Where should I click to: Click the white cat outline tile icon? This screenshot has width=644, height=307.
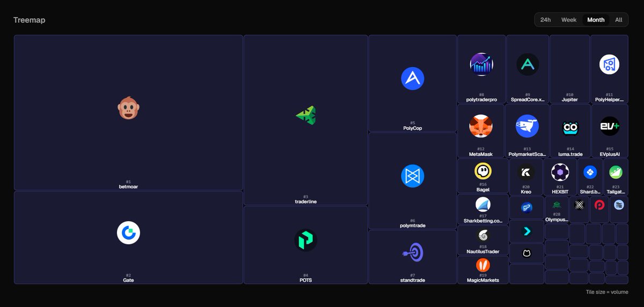click(x=526, y=253)
